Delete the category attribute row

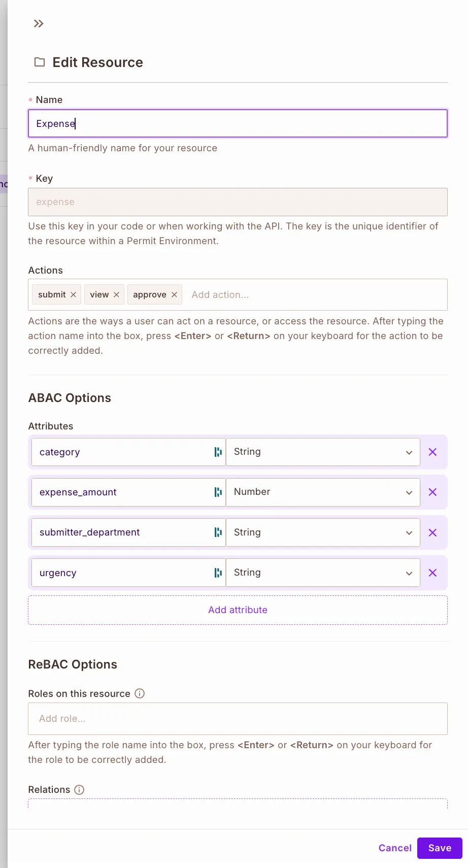pyautogui.click(x=432, y=452)
